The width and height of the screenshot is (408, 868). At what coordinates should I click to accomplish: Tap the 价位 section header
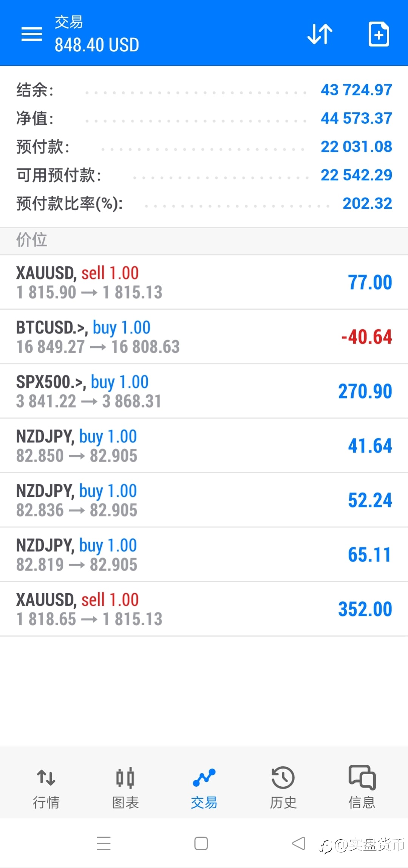point(204,241)
